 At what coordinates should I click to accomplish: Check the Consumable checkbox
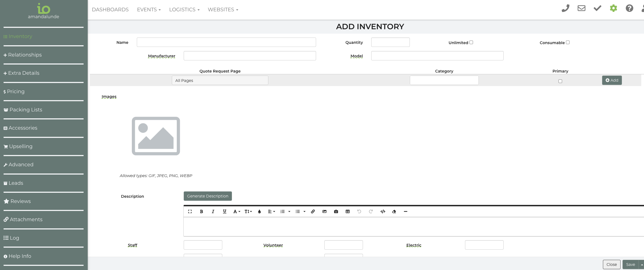(x=568, y=42)
